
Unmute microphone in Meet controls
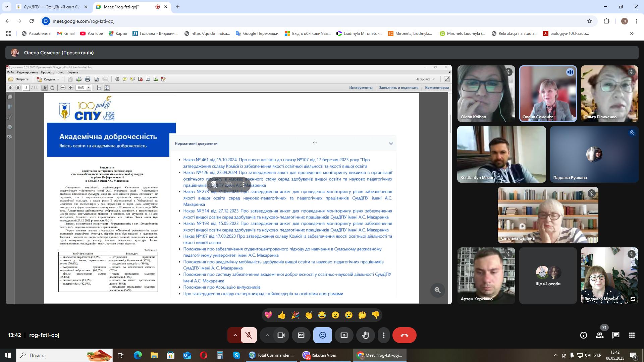coord(249,335)
